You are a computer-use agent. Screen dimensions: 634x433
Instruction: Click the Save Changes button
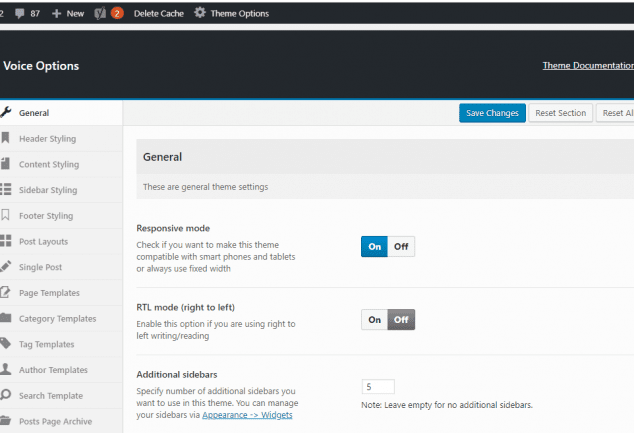(x=492, y=113)
